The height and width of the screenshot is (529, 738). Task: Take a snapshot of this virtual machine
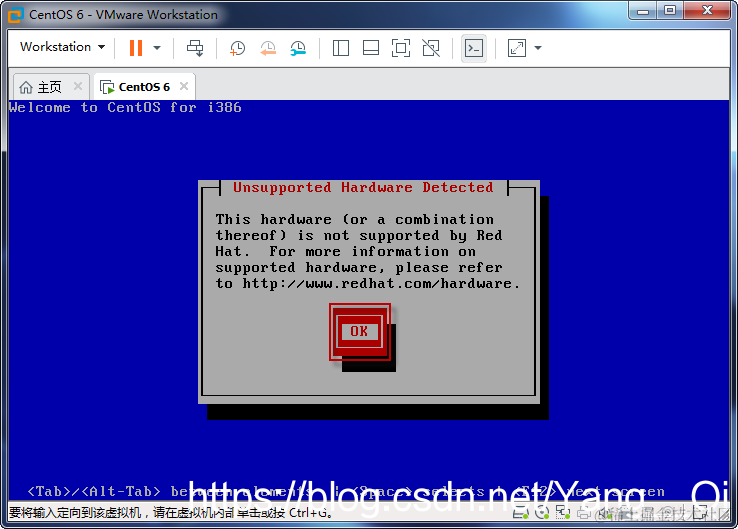(237, 48)
